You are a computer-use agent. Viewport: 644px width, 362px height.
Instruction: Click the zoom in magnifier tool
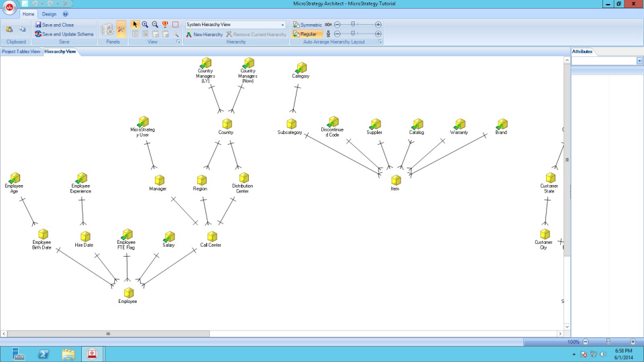click(145, 24)
